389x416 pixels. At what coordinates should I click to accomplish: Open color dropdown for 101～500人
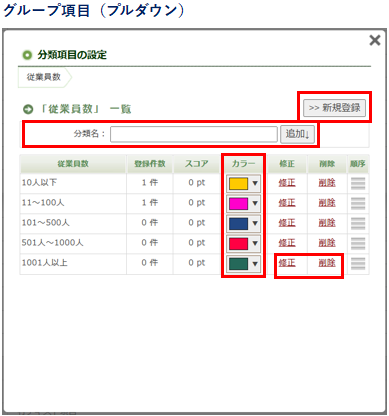255,223
